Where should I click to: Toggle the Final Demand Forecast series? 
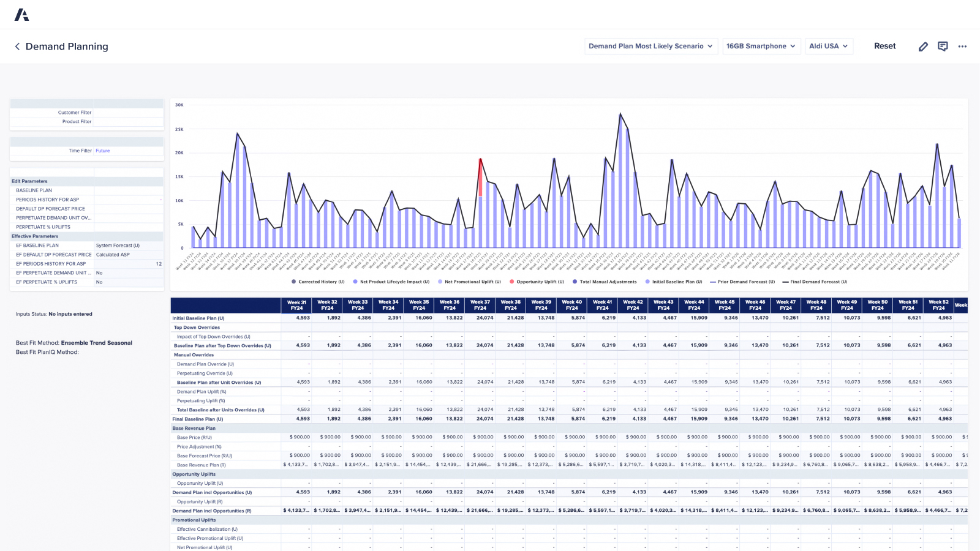pyautogui.click(x=785, y=282)
